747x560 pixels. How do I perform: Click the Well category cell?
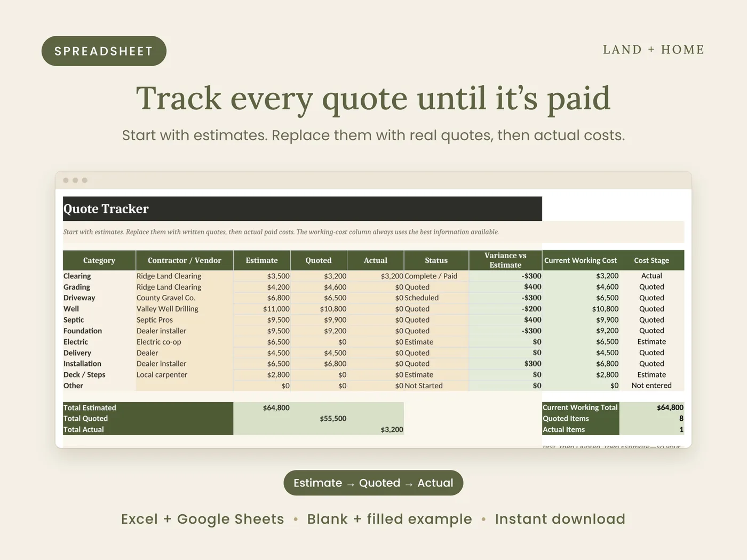click(x=99, y=309)
